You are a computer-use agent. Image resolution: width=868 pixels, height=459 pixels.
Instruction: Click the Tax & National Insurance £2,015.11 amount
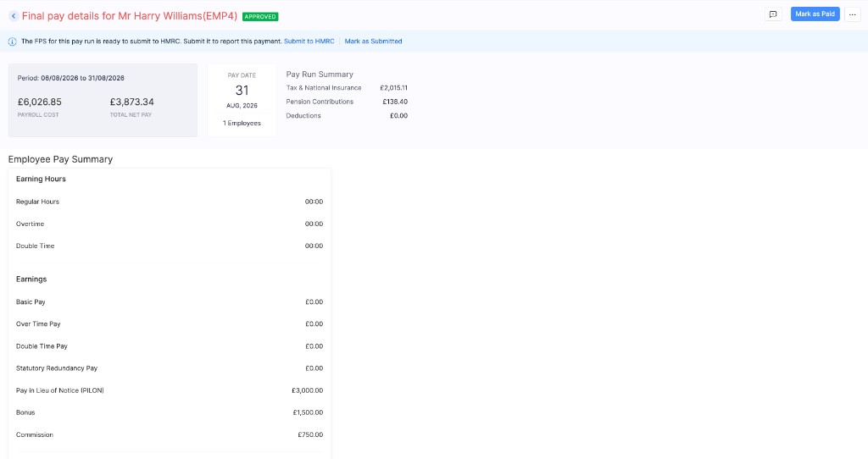(393, 88)
